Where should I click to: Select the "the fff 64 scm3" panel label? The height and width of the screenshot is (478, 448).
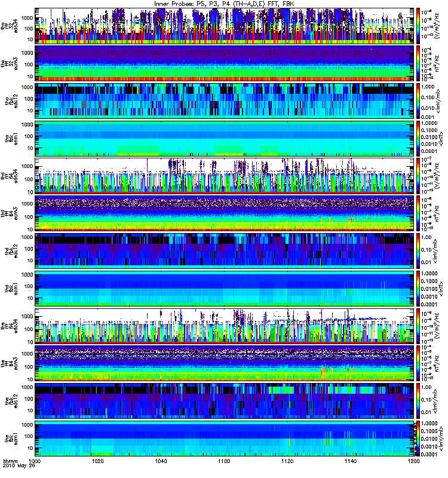[9, 363]
